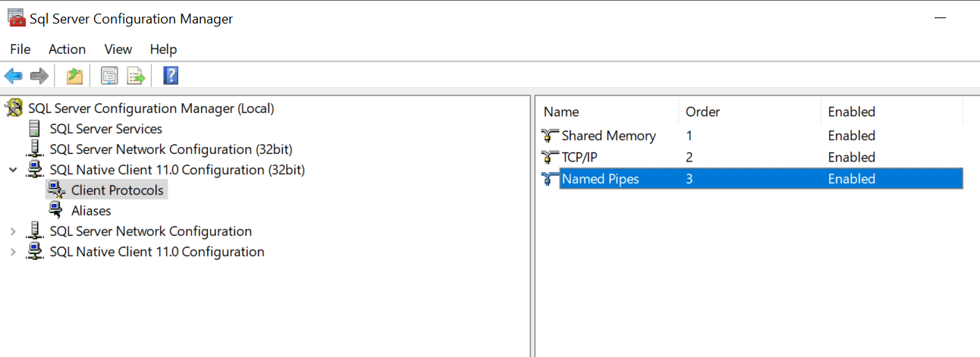Click Enabled status in TCP/IP row
The height and width of the screenshot is (357, 980).
(x=851, y=158)
